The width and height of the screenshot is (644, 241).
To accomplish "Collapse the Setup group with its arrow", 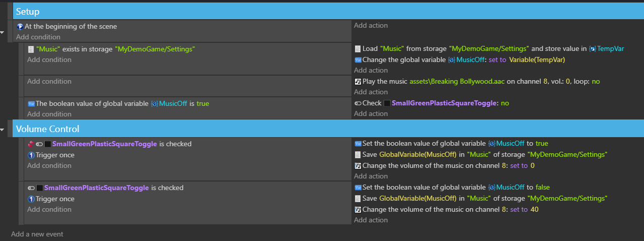I will [3, 33].
